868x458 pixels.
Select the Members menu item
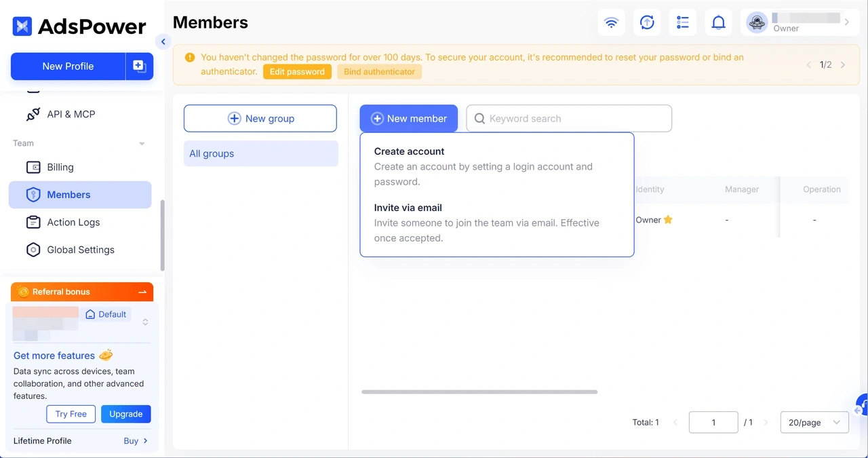[80, 195]
